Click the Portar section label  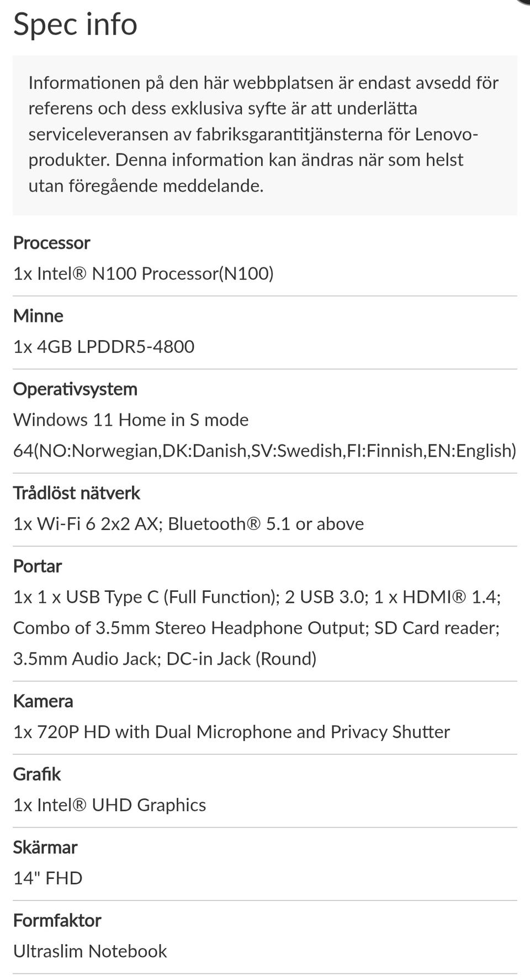pos(38,566)
